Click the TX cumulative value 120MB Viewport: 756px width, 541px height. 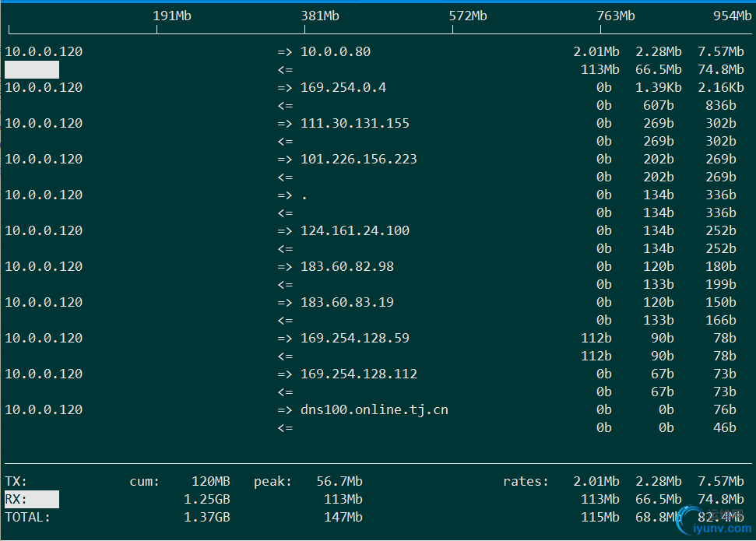tap(211, 481)
